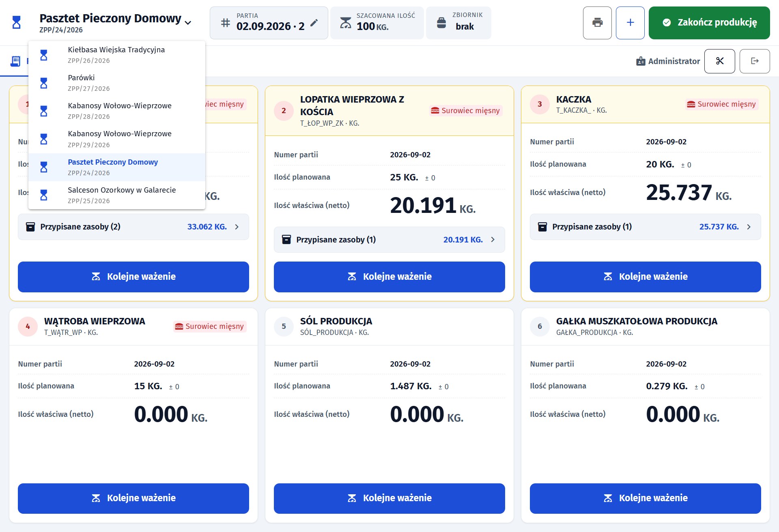Expand assigned resources 33.062 KG row
The image size is (779, 532).
click(x=133, y=227)
